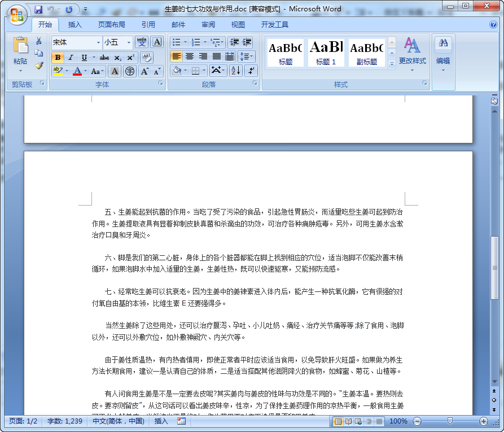Click the Office button orb
Screen dimensions: 504x432
click(x=17, y=15)
